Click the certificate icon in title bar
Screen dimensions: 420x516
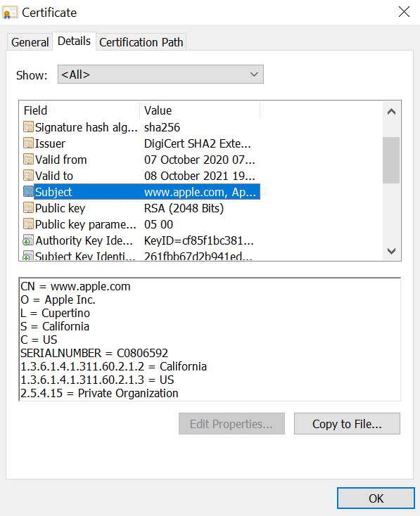[9, 13]
